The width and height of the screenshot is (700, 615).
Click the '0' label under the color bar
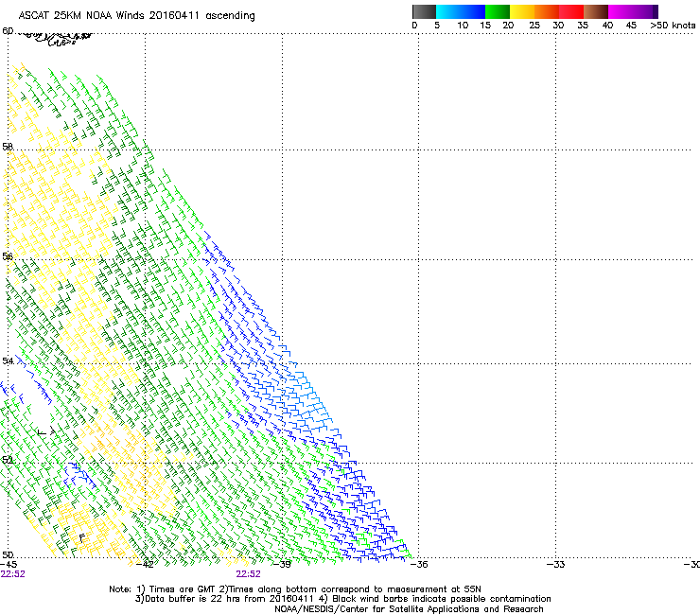pyautogui.click(x=414, y=26)
